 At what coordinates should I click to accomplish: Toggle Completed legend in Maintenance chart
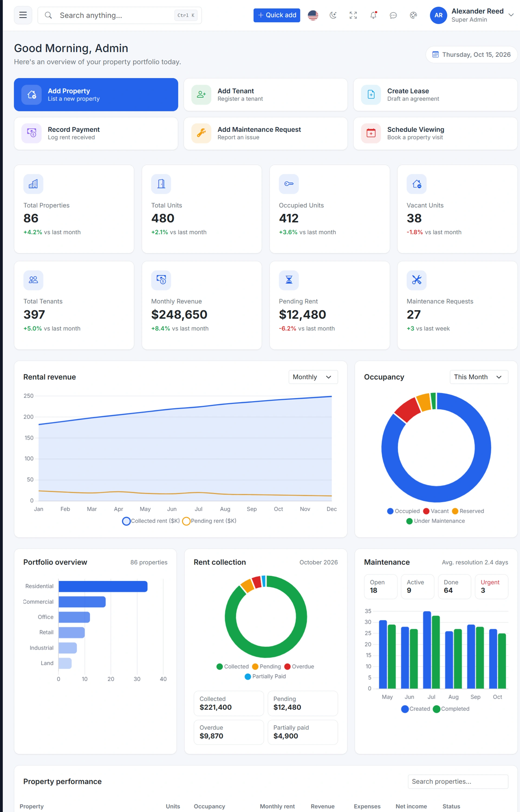tap(451, 709)
